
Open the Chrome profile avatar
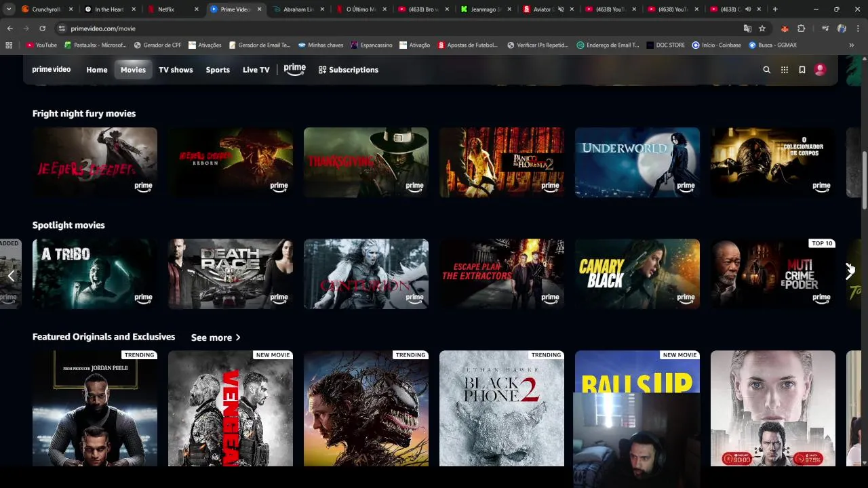(842, 28)
